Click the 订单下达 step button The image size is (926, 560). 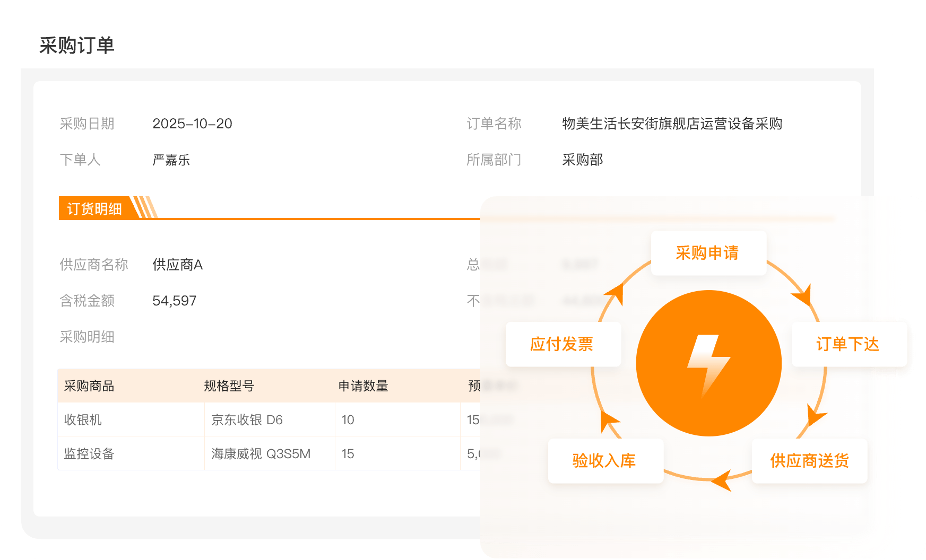coord(848,344)
